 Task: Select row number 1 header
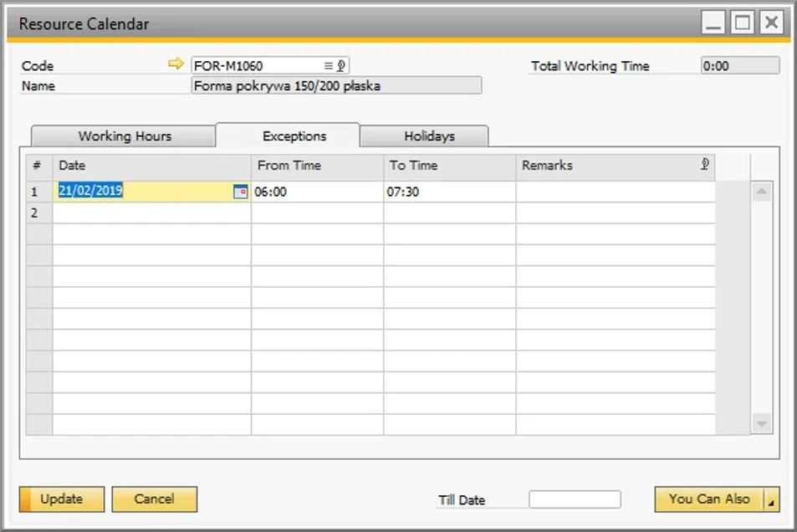click(x=39, y=192)
